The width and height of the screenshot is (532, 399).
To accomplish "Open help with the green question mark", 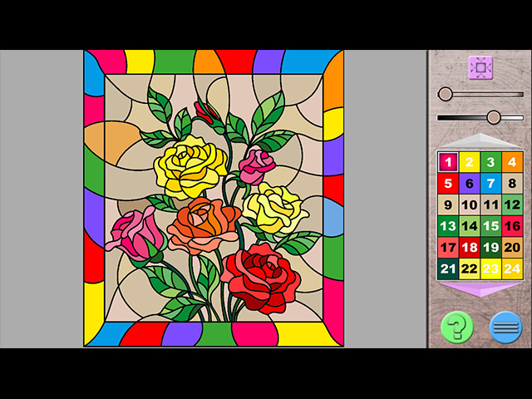I will [456, 327].
